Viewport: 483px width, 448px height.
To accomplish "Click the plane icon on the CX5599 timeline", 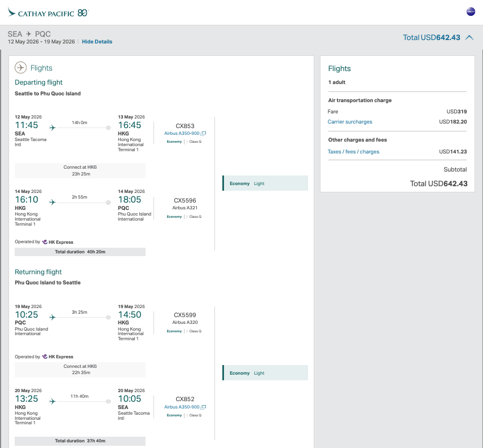I will coord(52,317).
